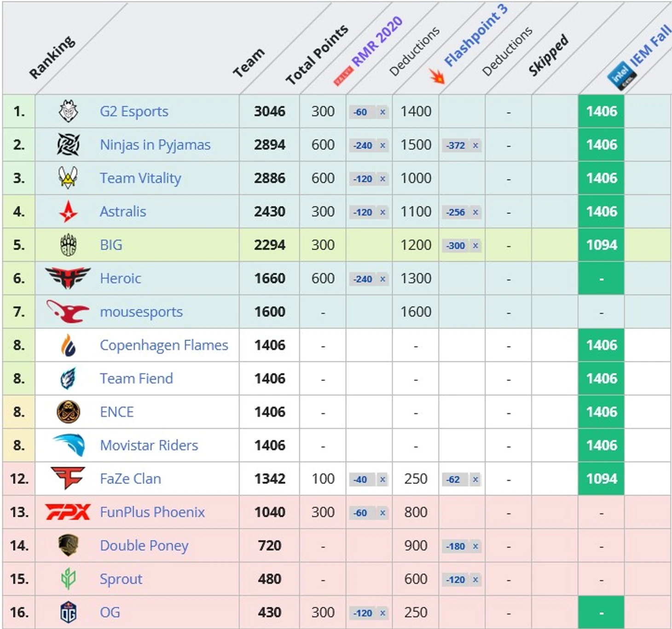Screen dimensions: 672x629
Task: Click the Team Fiend logo
Action: click(68, 379)
